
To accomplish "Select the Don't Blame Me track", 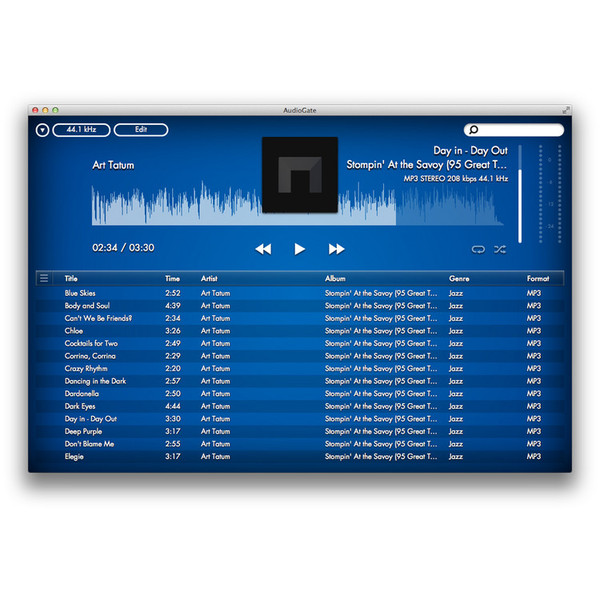I will pyautogui.click(x=300, y=444).
